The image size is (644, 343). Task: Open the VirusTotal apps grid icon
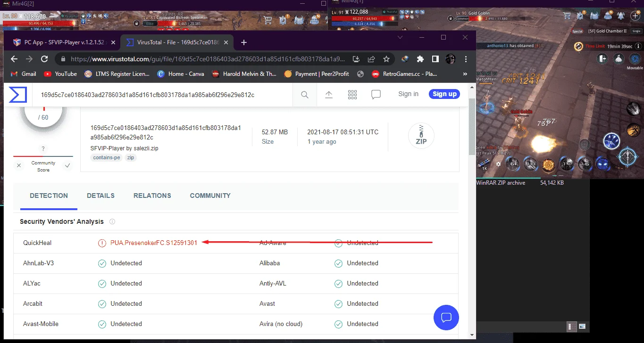(x=352, y=95)
